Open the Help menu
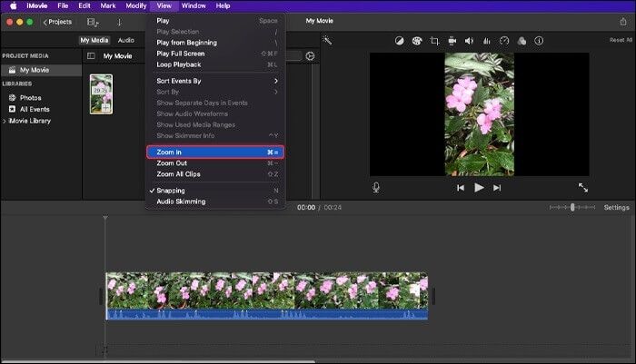 [223, 5]
